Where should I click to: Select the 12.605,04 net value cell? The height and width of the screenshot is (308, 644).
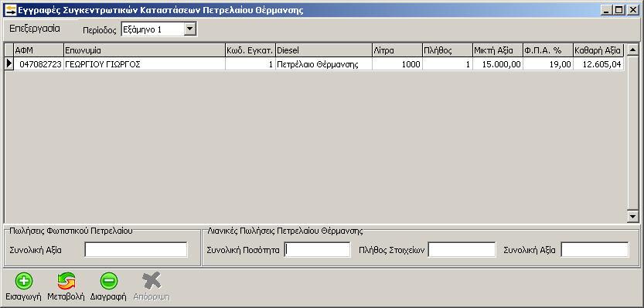(x=599, y=64)
